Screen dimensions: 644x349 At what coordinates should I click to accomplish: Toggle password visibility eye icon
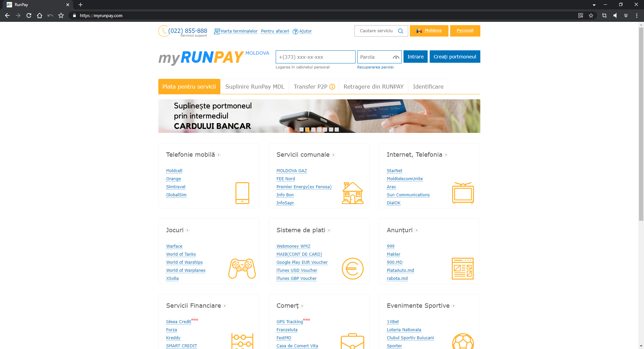[396, 57]
